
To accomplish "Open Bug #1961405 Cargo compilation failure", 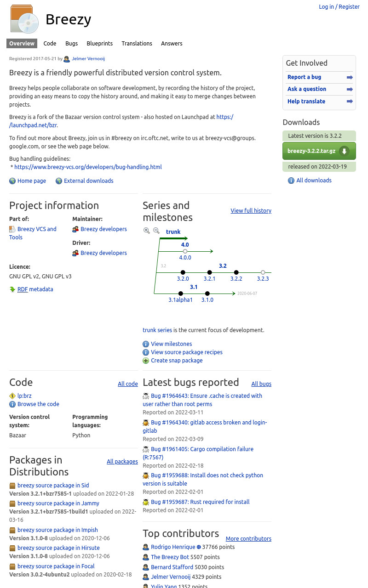I will 198,453.
